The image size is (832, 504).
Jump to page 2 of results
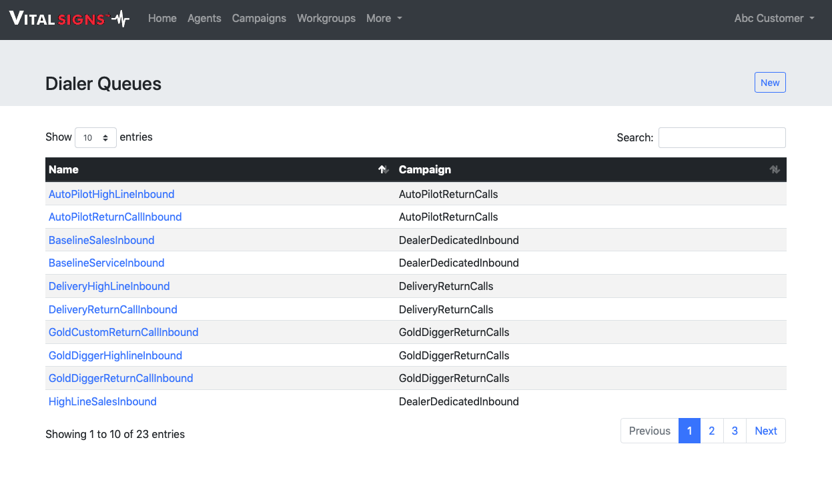pyautogui.click(x=711, y=431)
